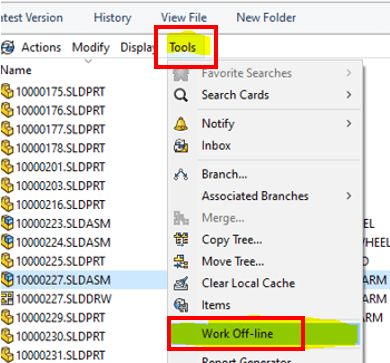Image resolution: width=390 pixels, height=363 pixels.
Task: Click assembly icon of 10000224.SLDASM
Action: pyautogui.click(x=7, y=242)
